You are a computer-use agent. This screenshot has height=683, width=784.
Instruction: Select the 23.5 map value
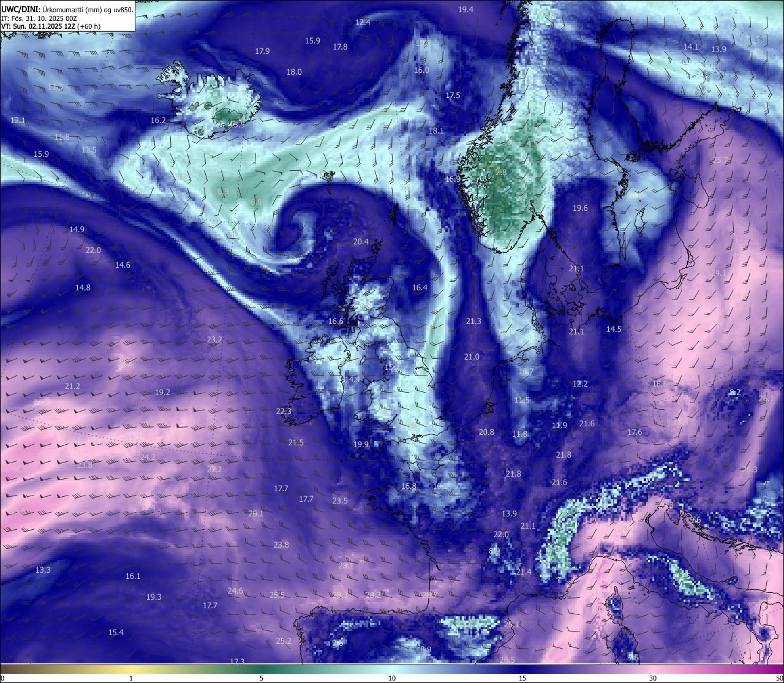click(x=340, y=500)
